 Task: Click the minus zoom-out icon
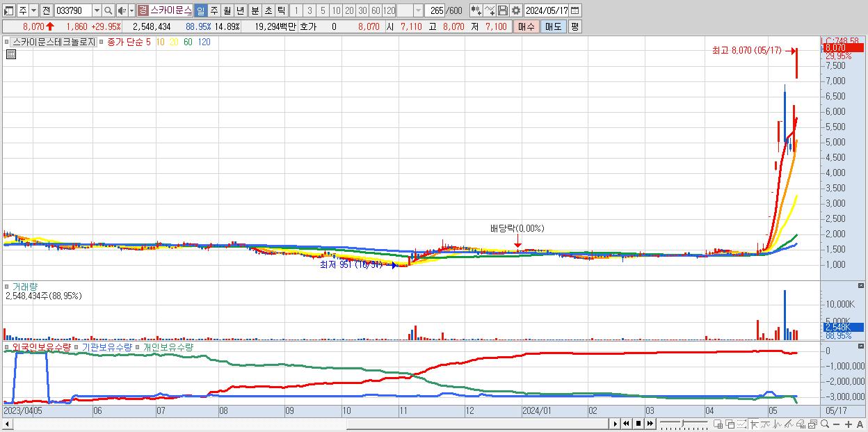click(837, 424)
